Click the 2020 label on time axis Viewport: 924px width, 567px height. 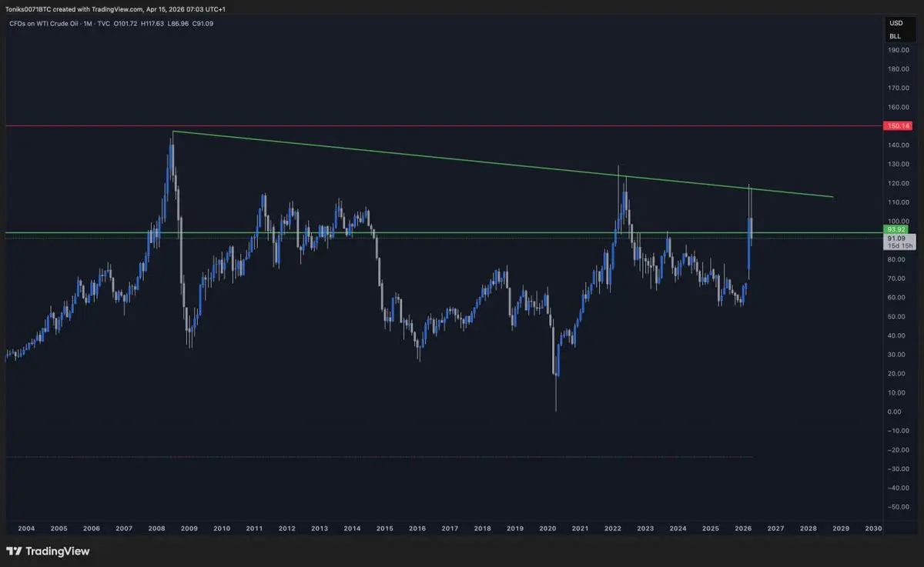(547, 529)
